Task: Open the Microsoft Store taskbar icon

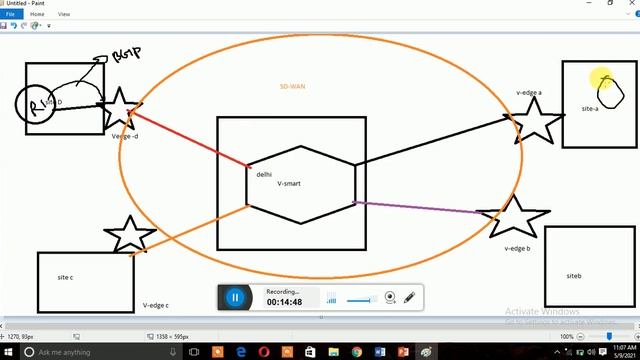Action: click(310, 352)
